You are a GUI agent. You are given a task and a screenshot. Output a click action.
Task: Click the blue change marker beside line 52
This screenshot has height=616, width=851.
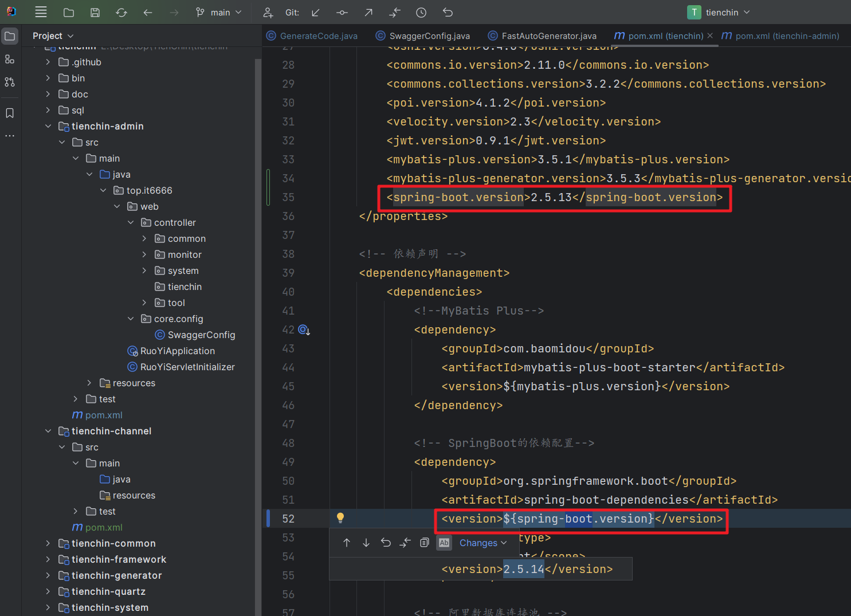tap(268, 518)
